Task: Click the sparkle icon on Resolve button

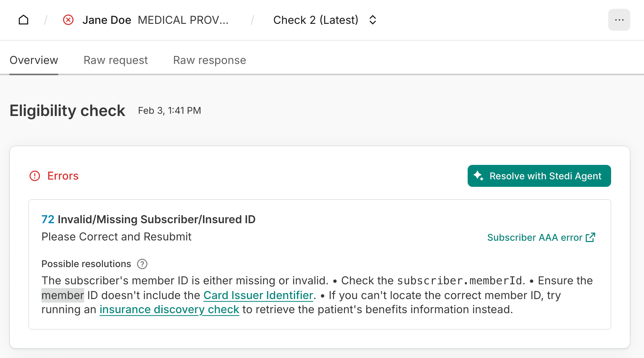Action: [x=478, y=176]
